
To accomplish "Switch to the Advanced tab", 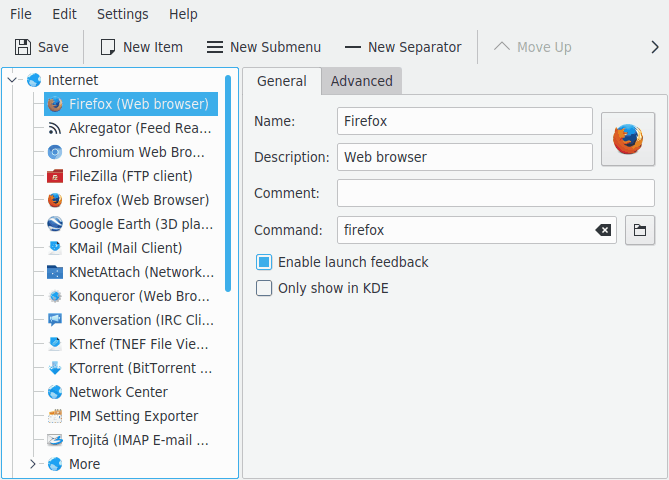I will (361, 81).
